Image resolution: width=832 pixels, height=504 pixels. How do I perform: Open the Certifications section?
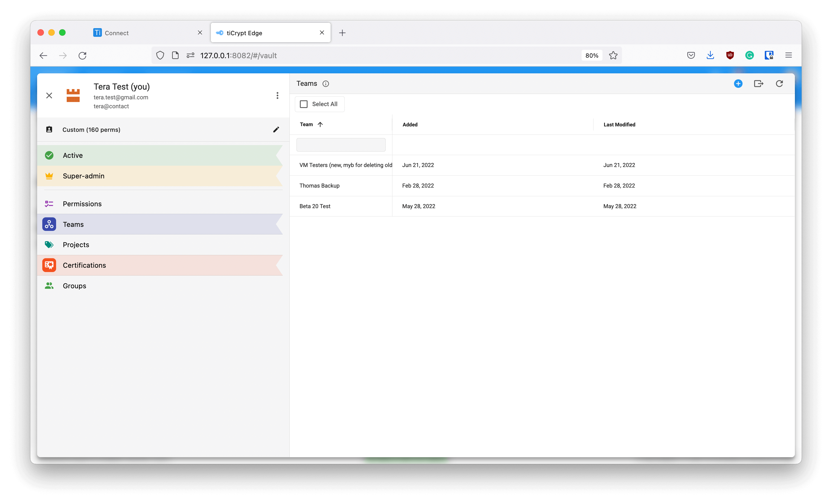pos(84,265)
